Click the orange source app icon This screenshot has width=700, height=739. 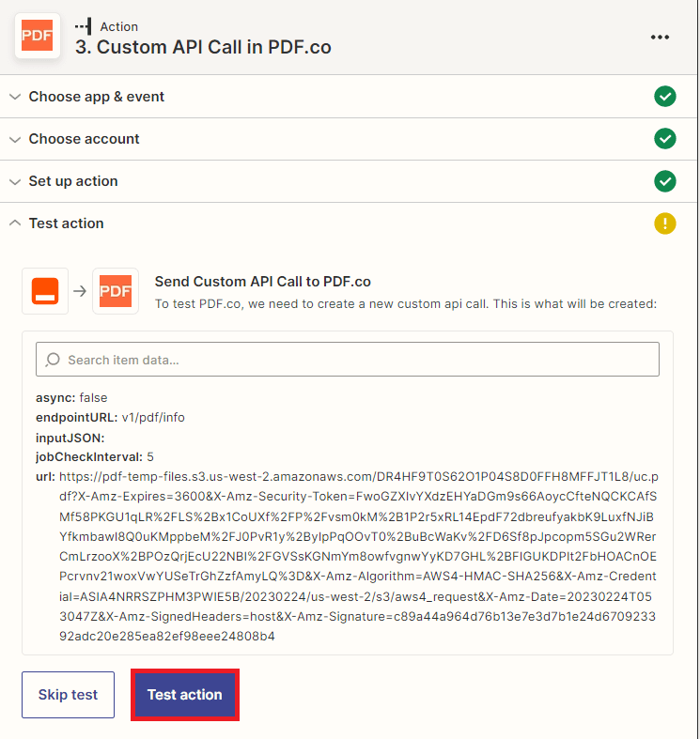[x=45, y=291]
